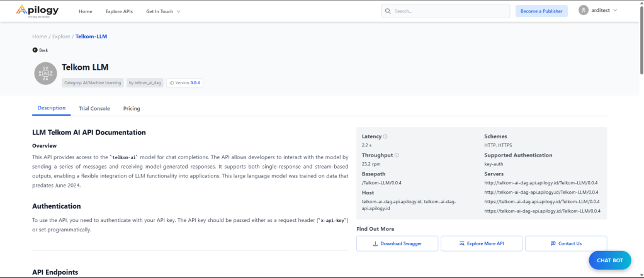This screenshot has height=278, width=644.
Task: Click the version 0.0.4 badge
Action: (185, 82)
